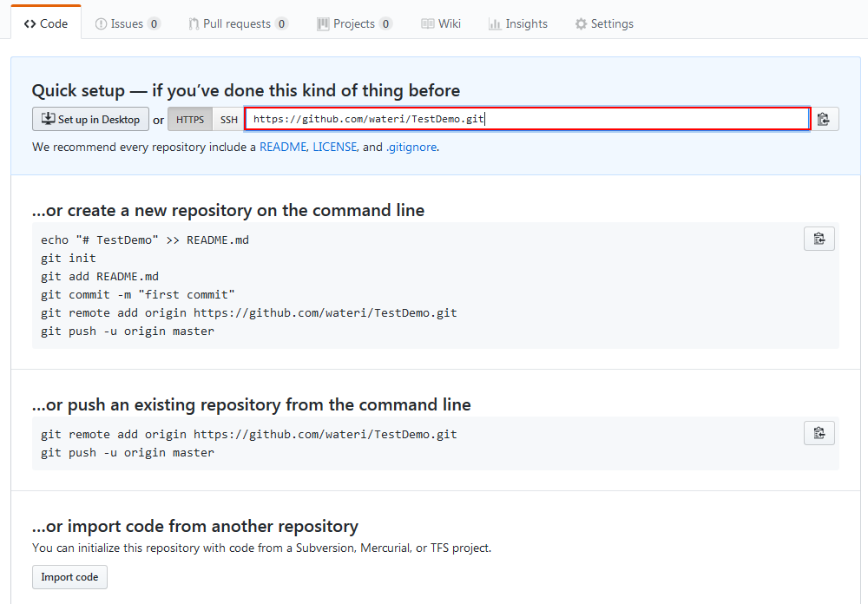The height and width of the screenshot is (604, 868).
Task: Click the Settings gear icon
Action: pos(581,23)
